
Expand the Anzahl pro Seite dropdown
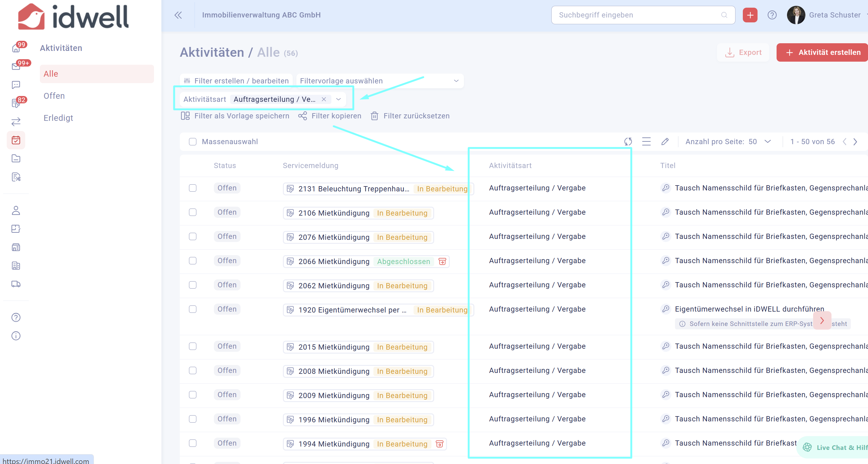767,141
